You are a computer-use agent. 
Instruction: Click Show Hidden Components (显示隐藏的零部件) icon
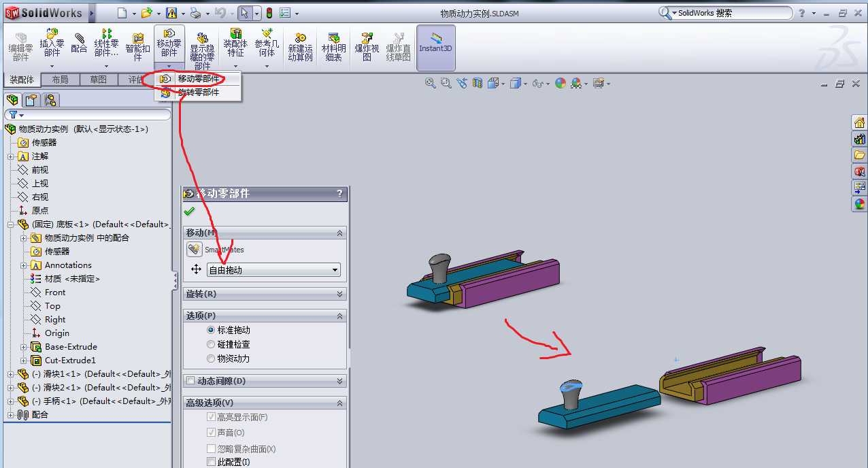(201, 51)
